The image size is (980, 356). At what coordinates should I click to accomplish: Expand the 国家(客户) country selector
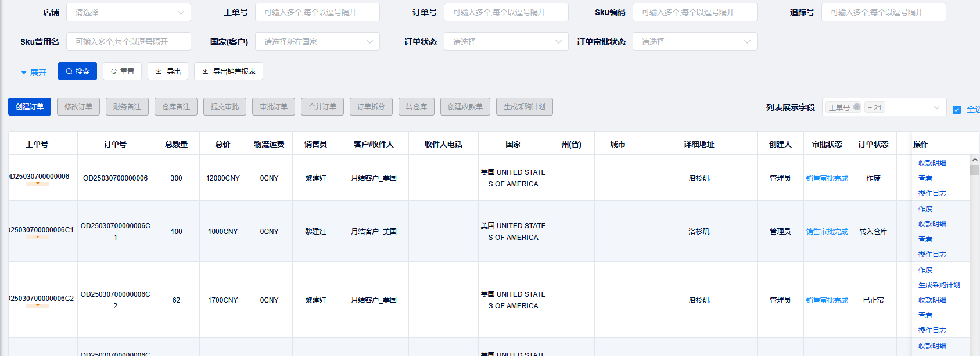pyautogui.click(x=317, y=42)
